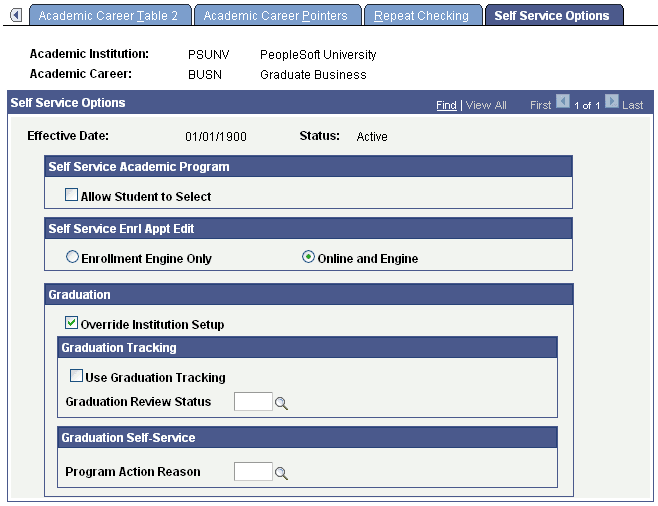Enable Allow Student to Select checkbox
The width and height of the screenshot is (658, 506).
coord(71,195)
